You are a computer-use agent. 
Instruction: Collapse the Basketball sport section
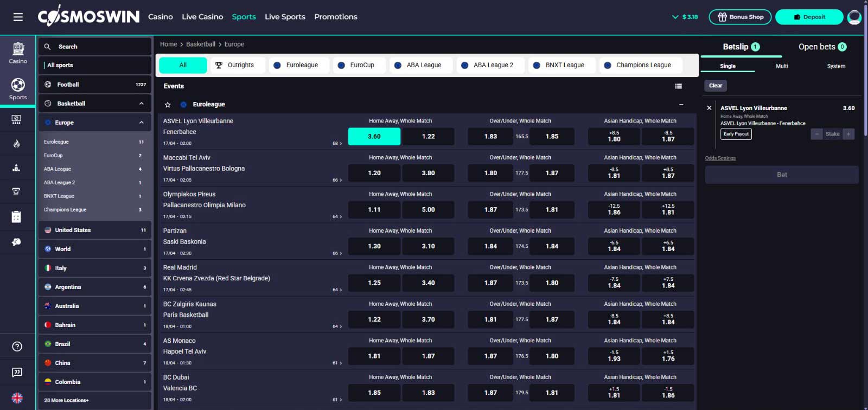(142, 104)
